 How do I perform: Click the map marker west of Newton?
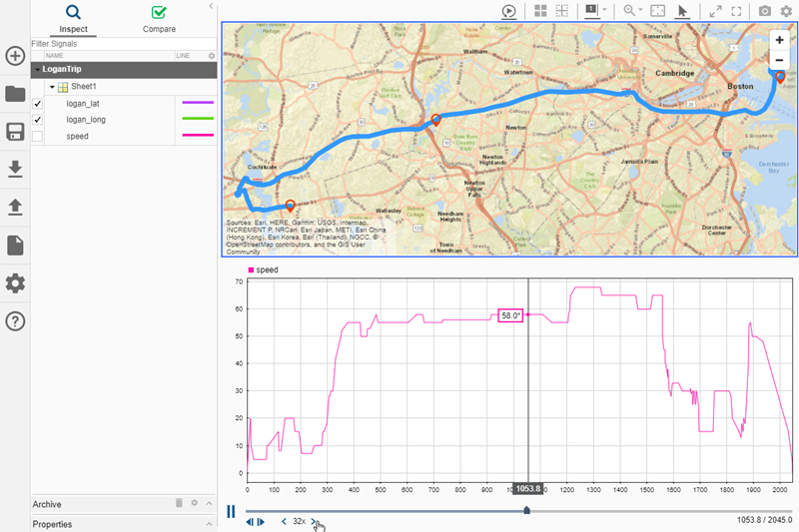click(x=435, y=120)
